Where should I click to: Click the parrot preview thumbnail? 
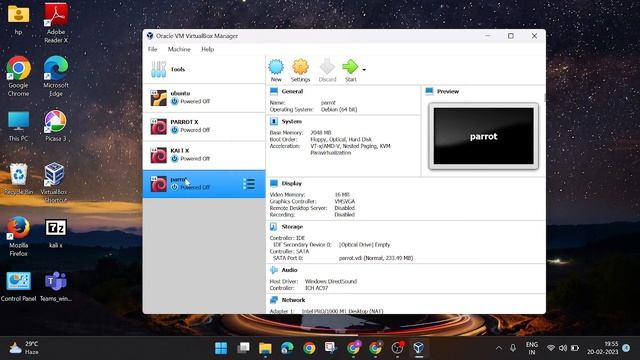click(483, 136)
